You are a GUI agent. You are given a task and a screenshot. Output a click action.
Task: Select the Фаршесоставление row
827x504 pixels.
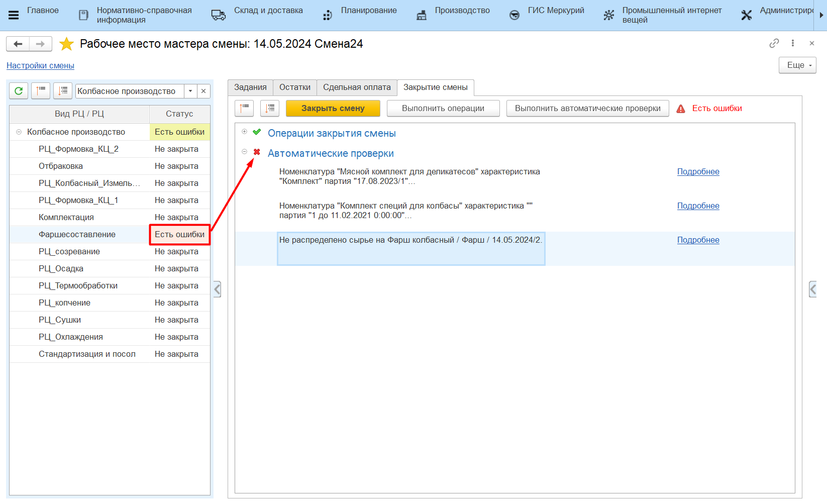point(77,235)
